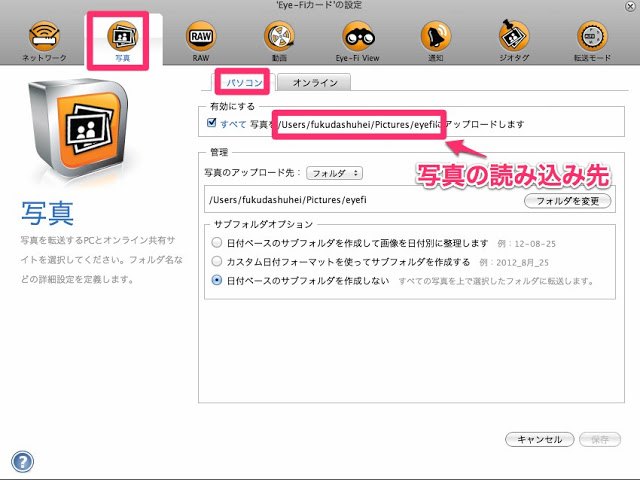This screenshot has height=480, width=640.
Task: Select 日付ベースのサブフォルダを作成しない radio option
Action: (x=217, y=280)
